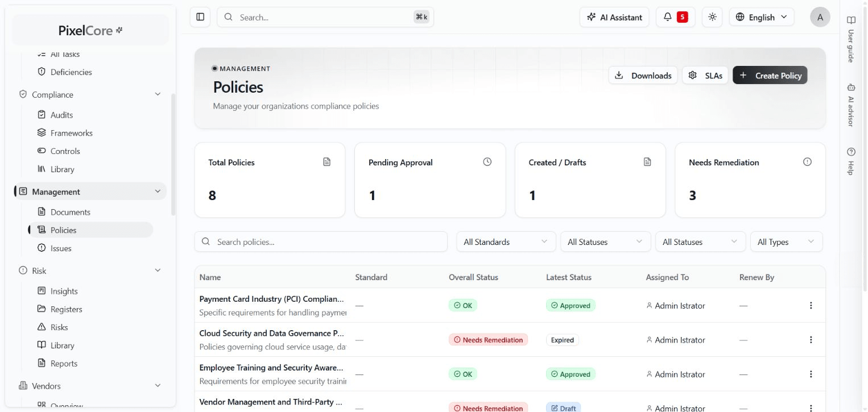
Task: Collapse the Compliance section chevron
Action: click(x=158, y=94)
